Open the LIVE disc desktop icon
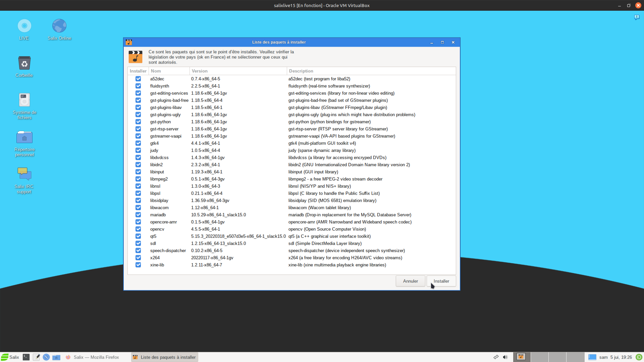This screenshot has height=362, width=644. coord(24,26)
